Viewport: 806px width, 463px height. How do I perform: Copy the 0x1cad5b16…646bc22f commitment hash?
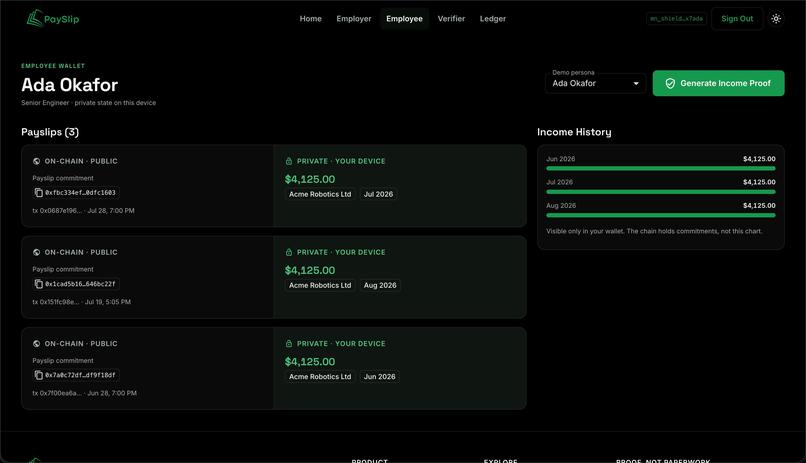pos(39,284)
